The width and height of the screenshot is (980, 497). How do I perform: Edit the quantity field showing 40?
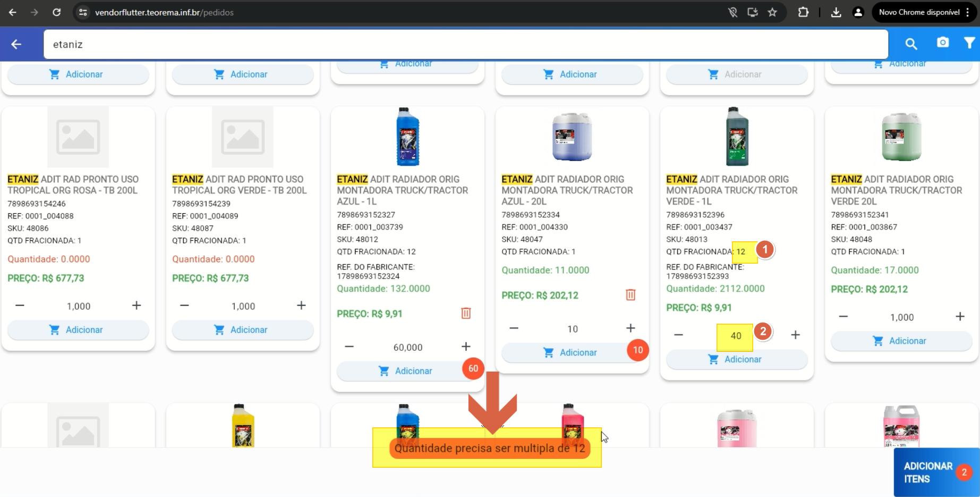(x=735, y=336)
